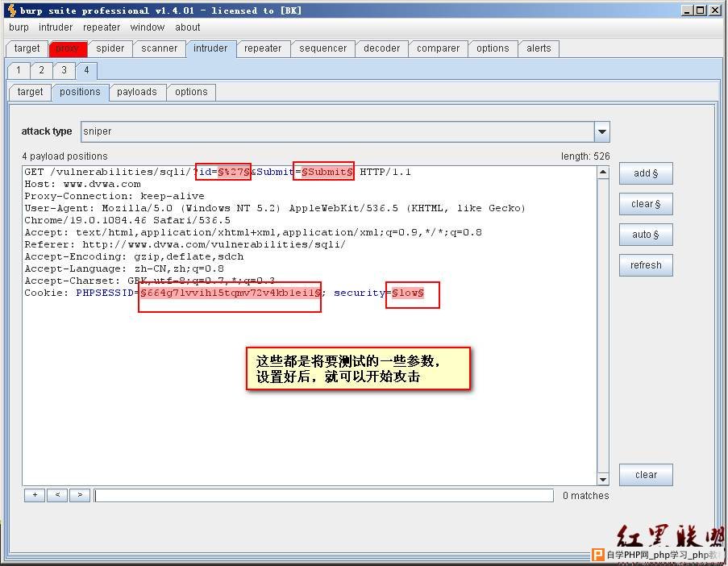Click the Accept-Language header line
Viewport: 728px width, 566px height.
(124, 268)
